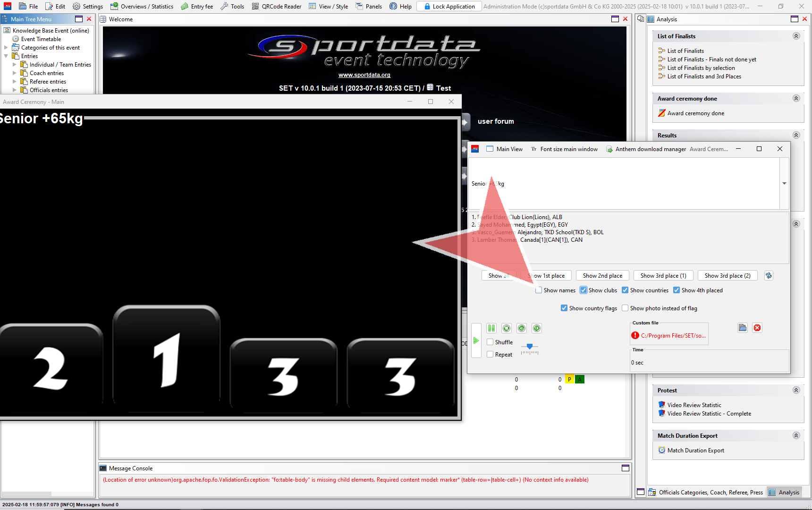This screenshot has height=510, width=812.
Task: Click the green play arrow button
Action: tap(476, 340)
